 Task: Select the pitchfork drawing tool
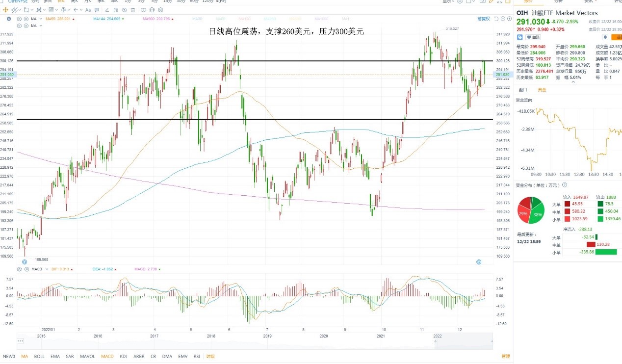(39, 10)
